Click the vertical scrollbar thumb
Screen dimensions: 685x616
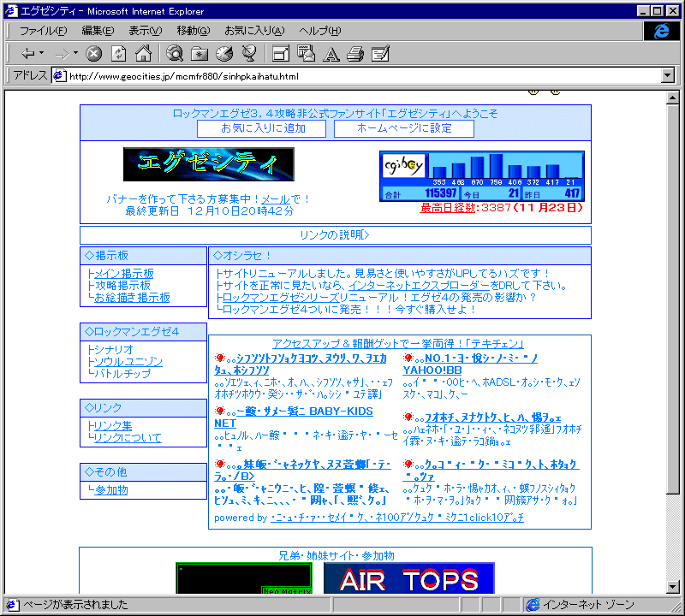tap(673, 299)
